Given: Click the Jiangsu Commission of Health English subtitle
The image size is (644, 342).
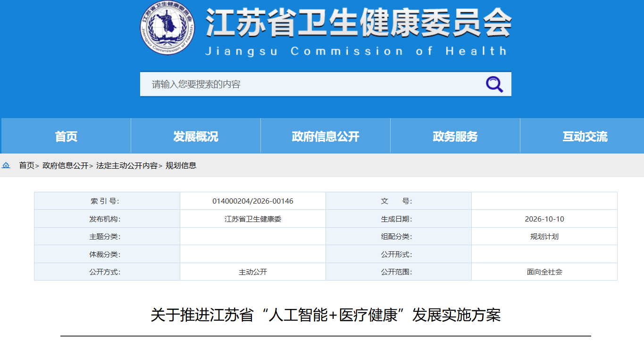Looking at the screenshot, I should click(356, 51).
